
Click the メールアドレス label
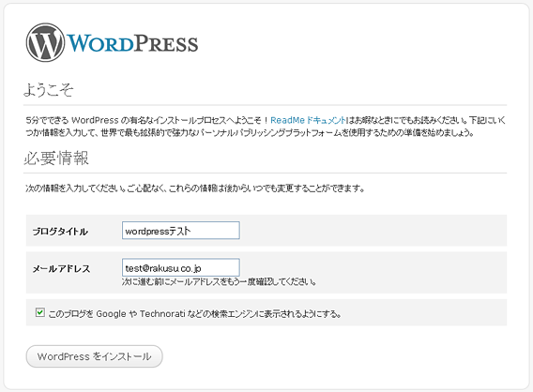pyautogui.click(x=62, y=269)
